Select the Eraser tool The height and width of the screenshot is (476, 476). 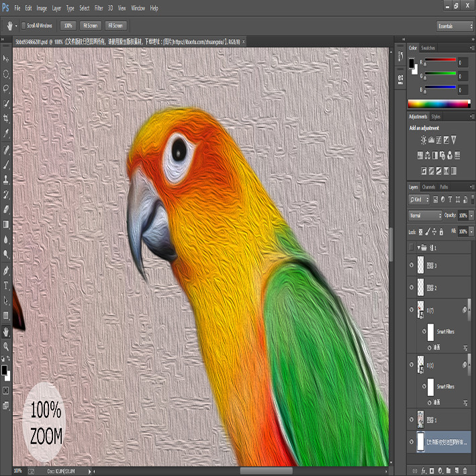point(6,209)
